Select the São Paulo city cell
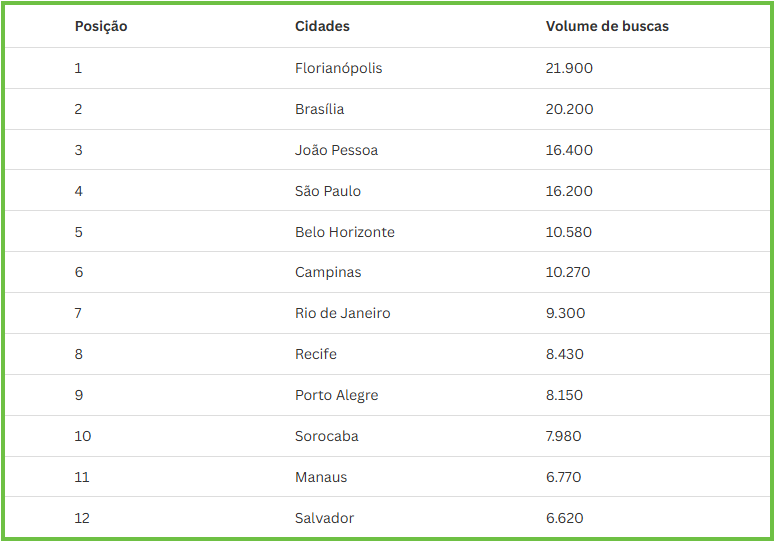 pyautogui.click(x=328, y=191)
